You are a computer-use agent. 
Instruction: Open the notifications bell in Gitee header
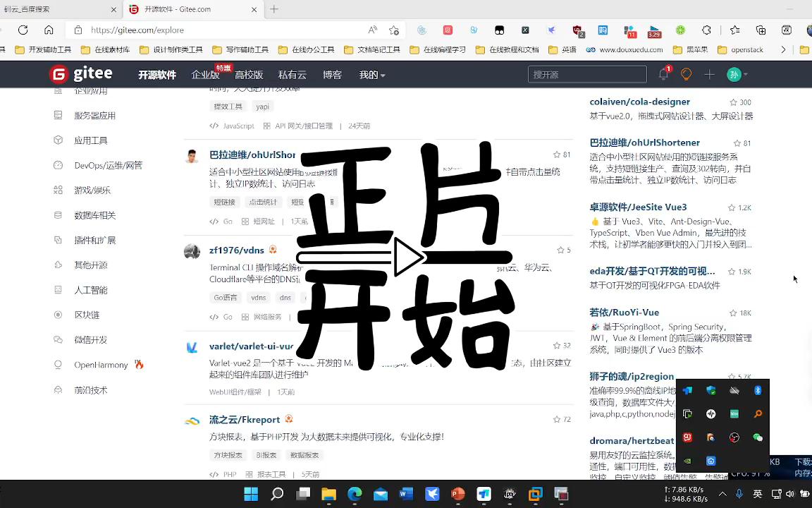[x=663, y=75]
